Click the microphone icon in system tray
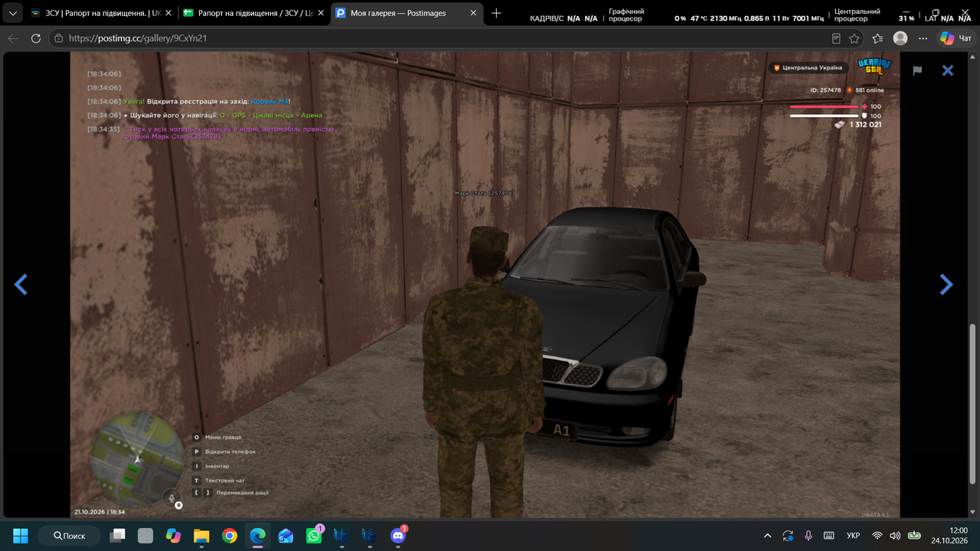980x551 pixels. click(x=808, y=536)
